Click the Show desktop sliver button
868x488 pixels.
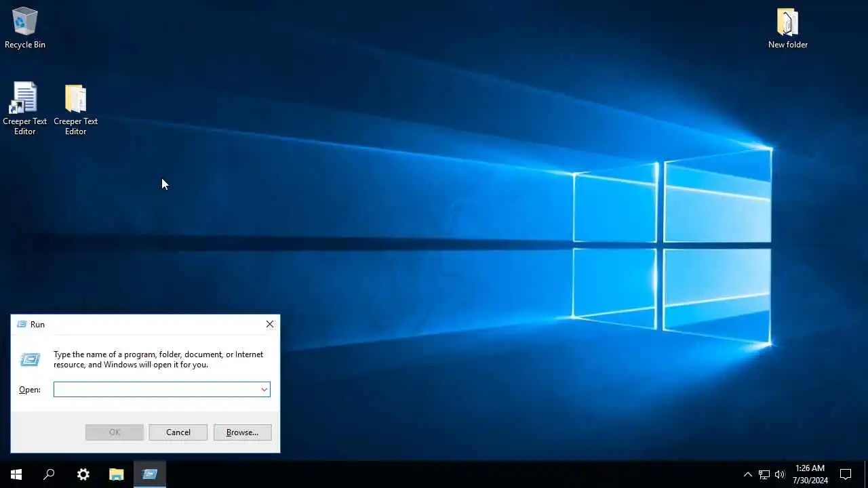pyautogui.click(x=866, y=474)
